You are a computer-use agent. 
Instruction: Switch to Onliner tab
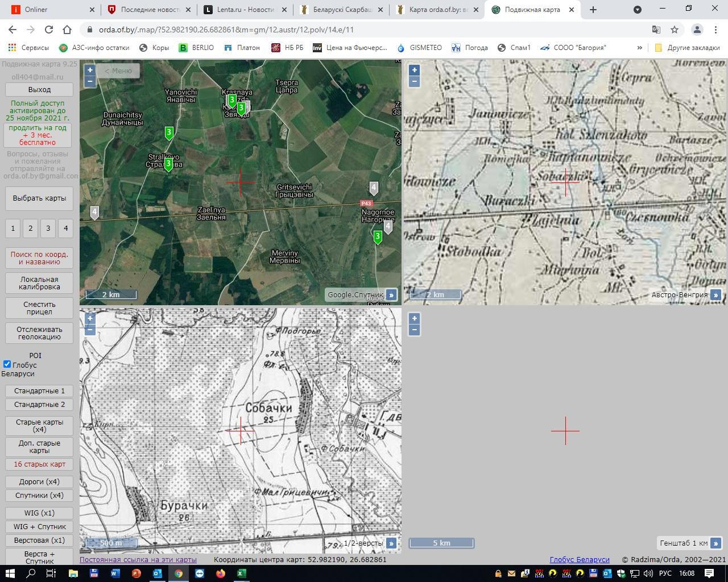click(51, 10)
